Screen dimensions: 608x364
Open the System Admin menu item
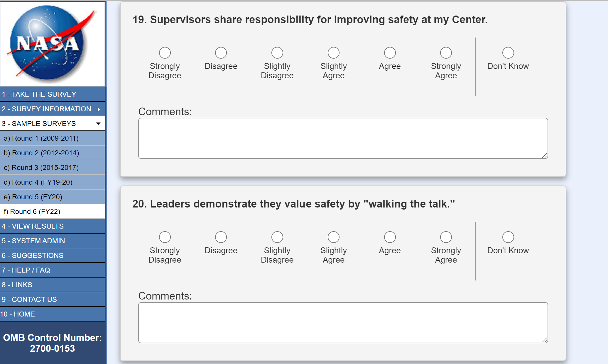click(x=33, y=241)
